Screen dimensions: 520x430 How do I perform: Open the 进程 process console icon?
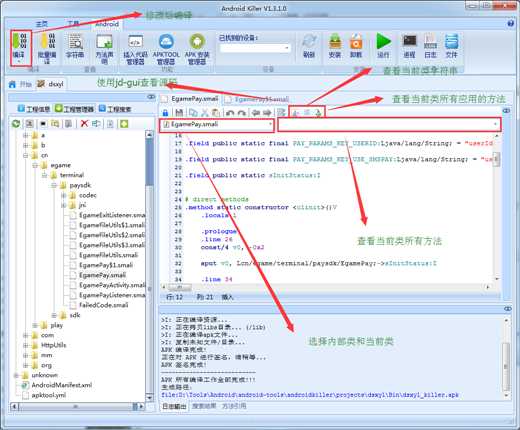click(410, 46)
